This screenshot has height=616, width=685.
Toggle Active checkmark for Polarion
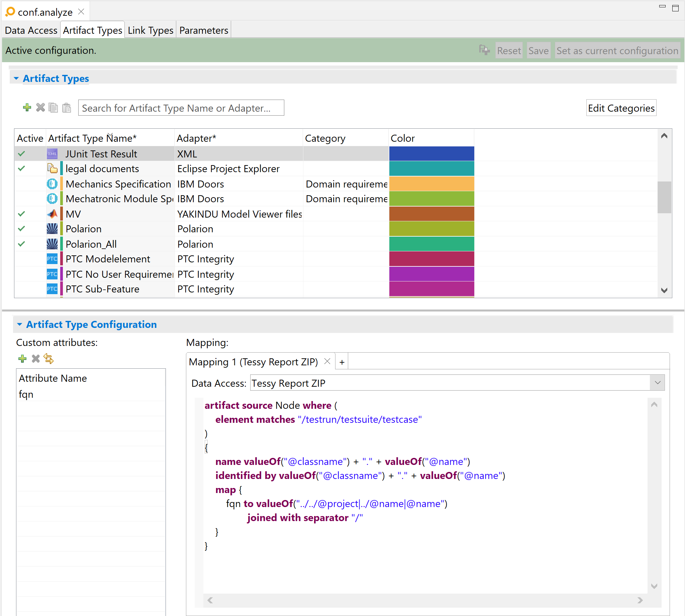[22, 229]
